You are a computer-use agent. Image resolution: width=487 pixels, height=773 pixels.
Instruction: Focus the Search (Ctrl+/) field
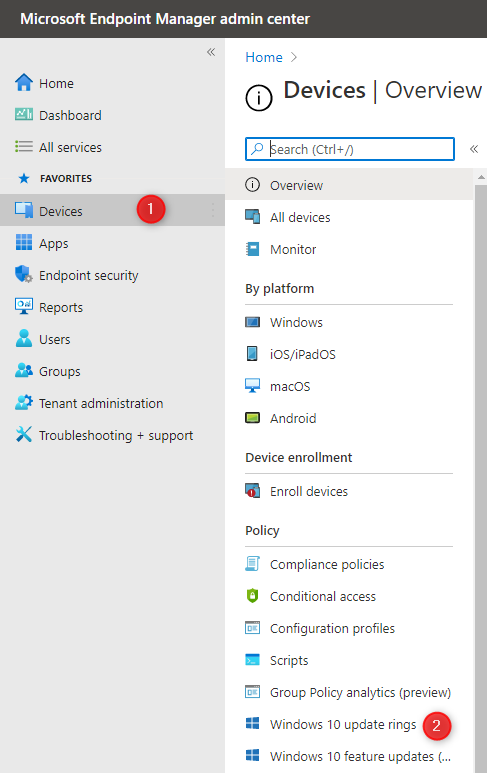point(349,149)
